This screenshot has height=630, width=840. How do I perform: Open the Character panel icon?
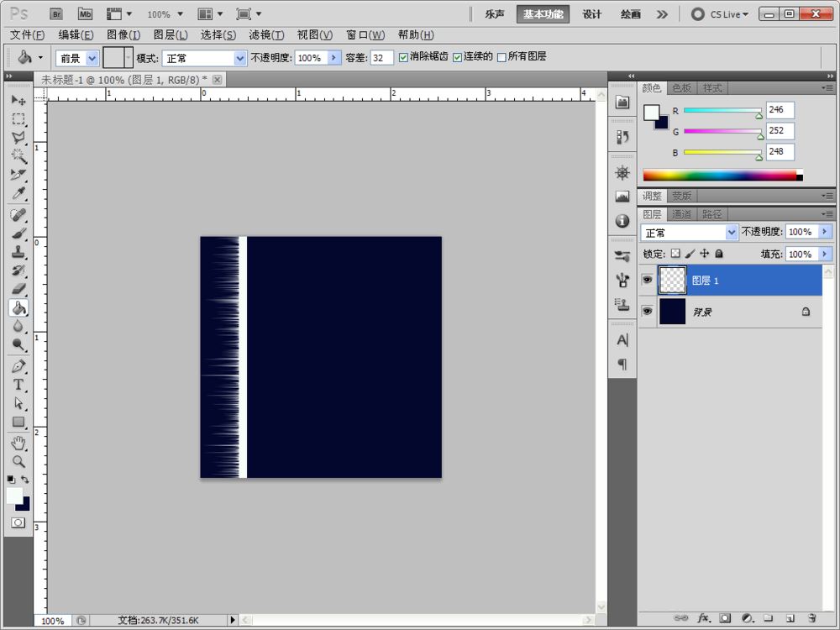tap(622, 340)
